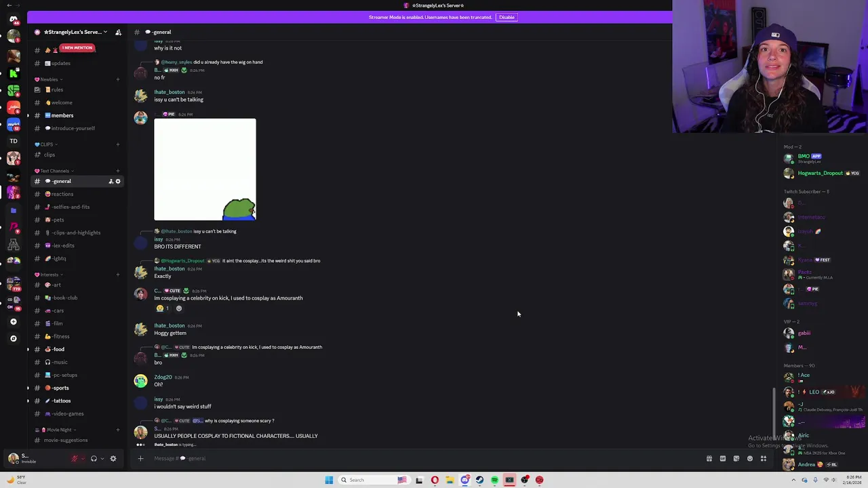
Task: Click member list scrollbar
Action: (774, 413)
